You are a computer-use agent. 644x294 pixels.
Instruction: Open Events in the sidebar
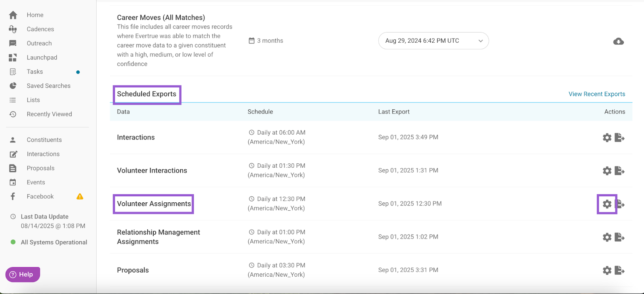click(x=36, y=182)
